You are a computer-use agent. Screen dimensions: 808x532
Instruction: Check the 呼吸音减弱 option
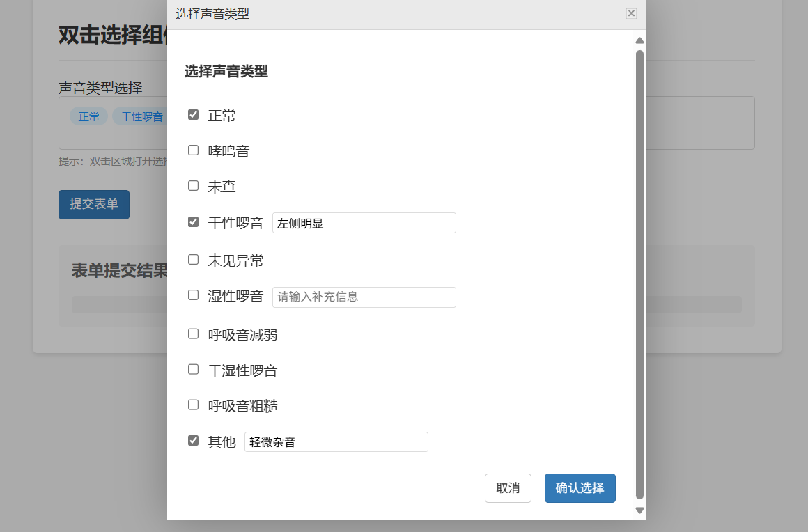(194, 334)
